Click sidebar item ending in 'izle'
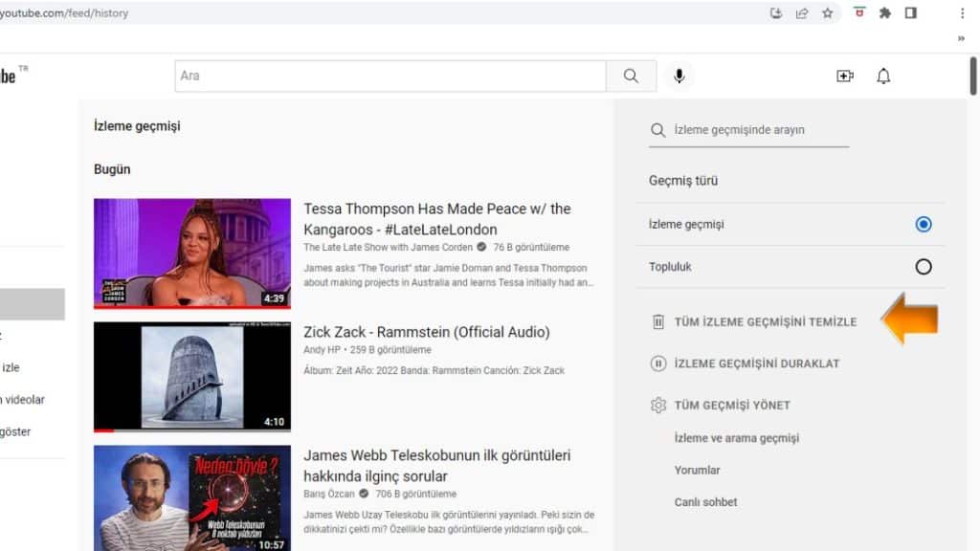The width and height of the screenshot is (980, 551). point(10,367)
